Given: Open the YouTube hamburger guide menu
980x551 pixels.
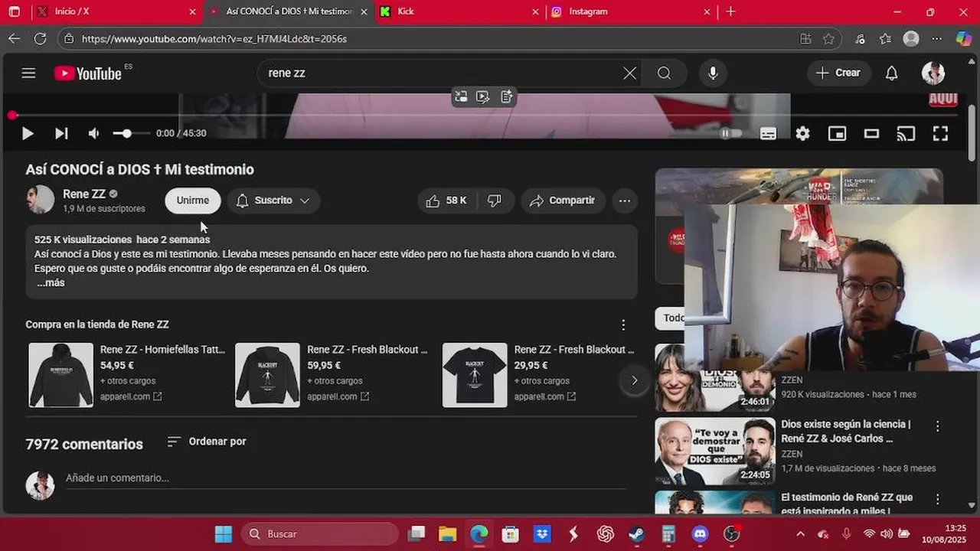Looking at the screenshot, I should coord(28,73).
